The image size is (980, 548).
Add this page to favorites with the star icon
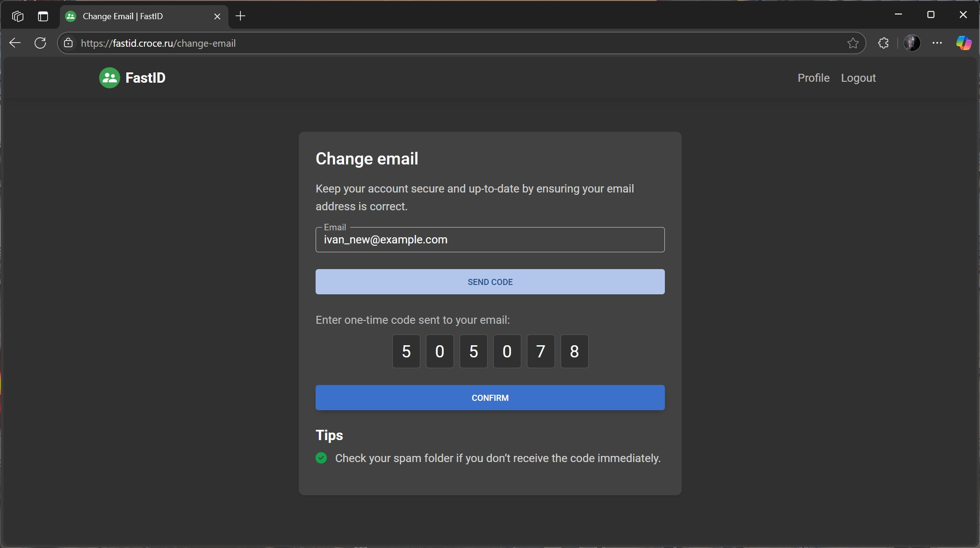pyautogui.click(x=853, y=43)
